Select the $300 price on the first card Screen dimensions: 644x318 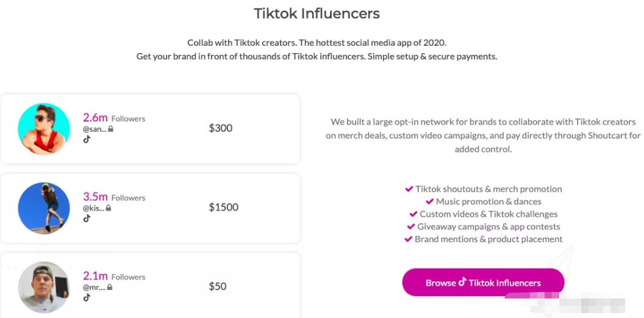(x=220, y=128)
